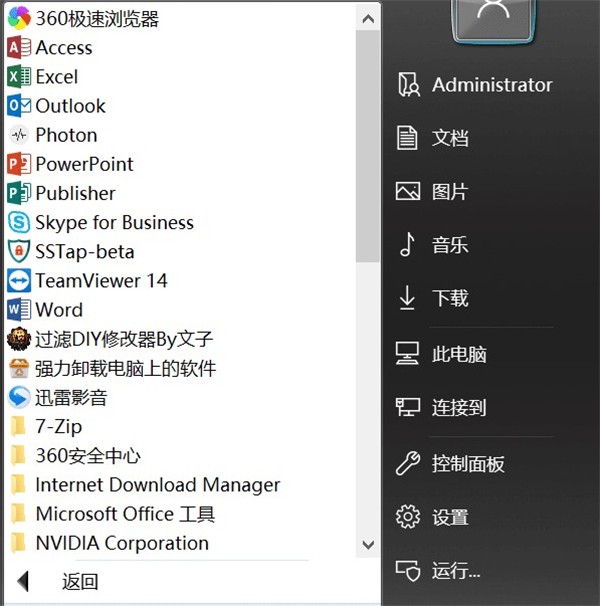Click the back arrow beside 返回
This screenshot has width=600, height=606.
click(x=23, y=581)
